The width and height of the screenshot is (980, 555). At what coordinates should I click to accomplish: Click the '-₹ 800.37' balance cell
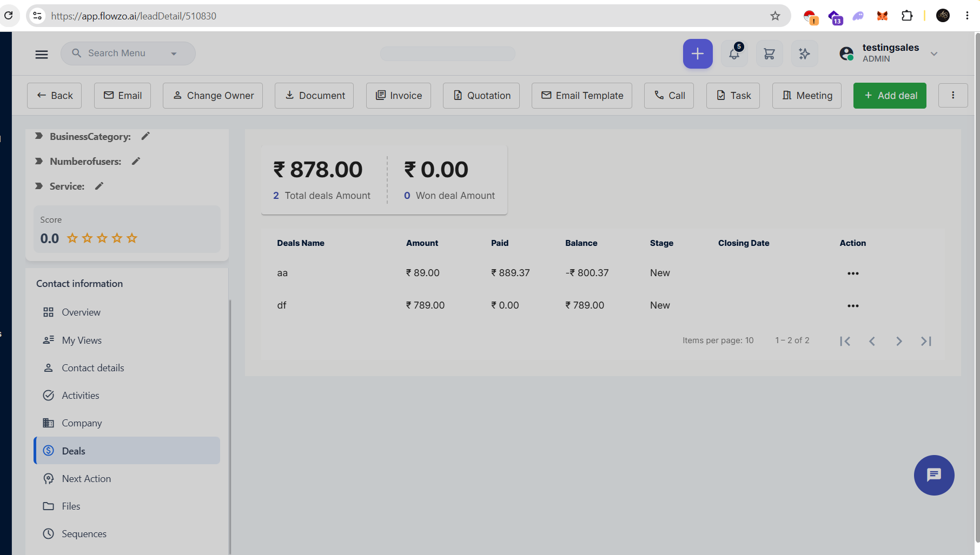[x=587, y=273]
